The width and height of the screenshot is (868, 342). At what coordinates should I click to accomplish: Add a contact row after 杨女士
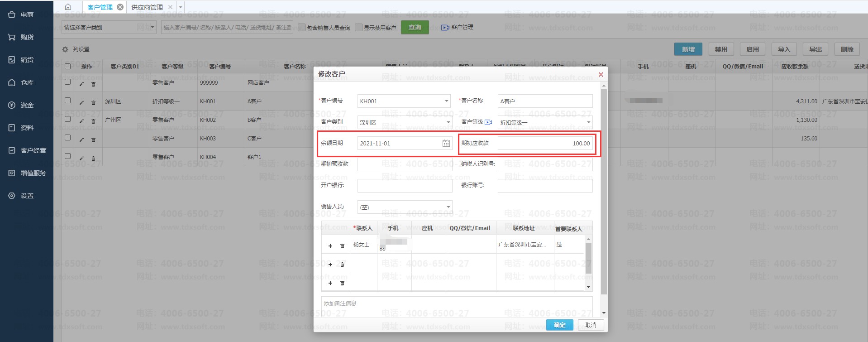[330, 246]
